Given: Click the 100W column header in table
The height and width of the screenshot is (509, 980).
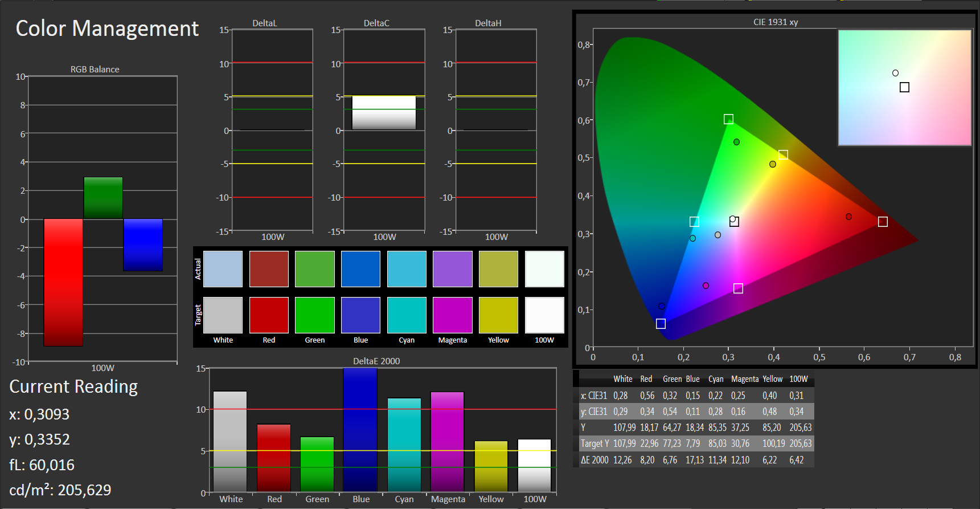Looking at the screenshot, I should (798, 379).
